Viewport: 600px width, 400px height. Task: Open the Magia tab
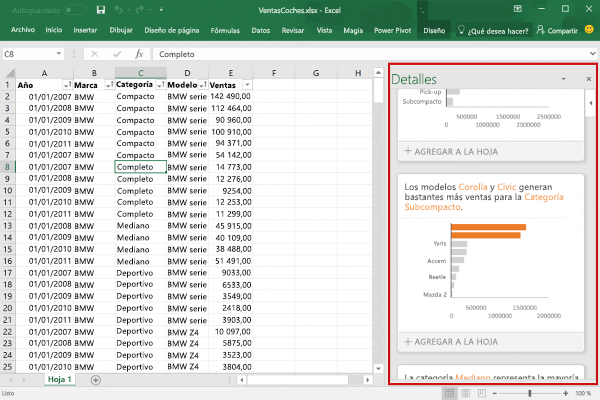[353, 31]
